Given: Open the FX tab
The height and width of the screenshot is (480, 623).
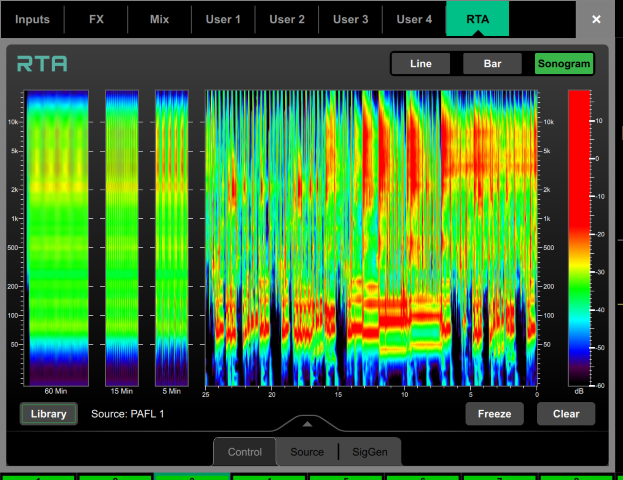Looking at the screenshot, I should pyautogui.click(x=96, y=19).
